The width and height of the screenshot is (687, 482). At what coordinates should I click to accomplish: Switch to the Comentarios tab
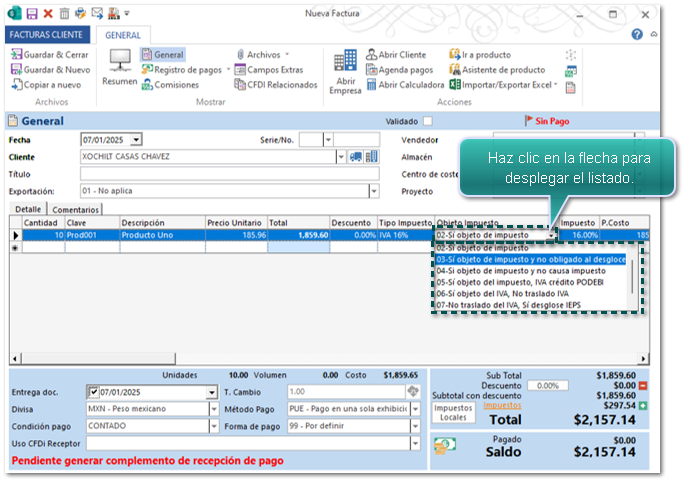click(75, 209)
